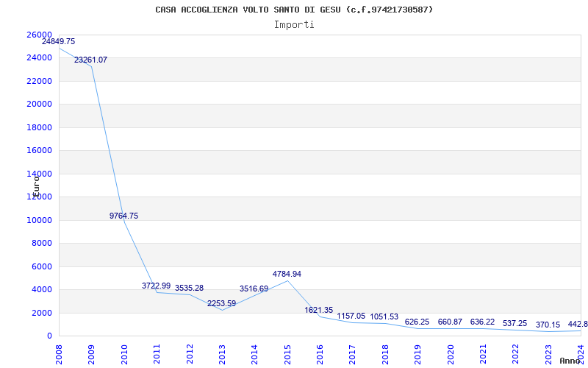The width and height of the screenshot is (588, 368).
Task: Click the 2253.59 value label
Action: coord(222,303)
